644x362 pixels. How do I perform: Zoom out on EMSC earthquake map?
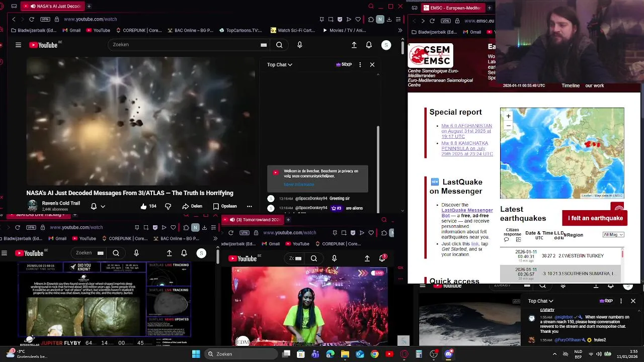click(x=508, y=125)
